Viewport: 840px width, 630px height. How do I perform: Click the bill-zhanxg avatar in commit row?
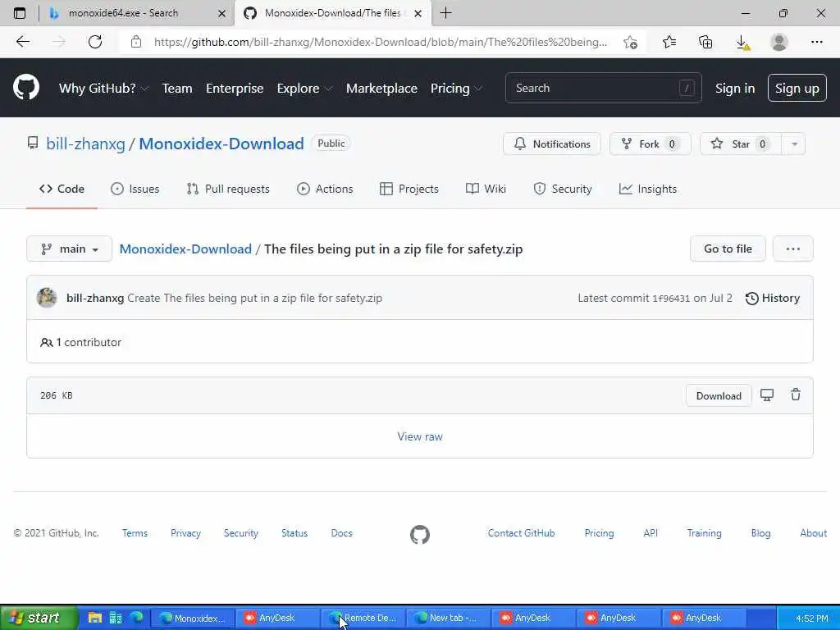click(47, 298)
